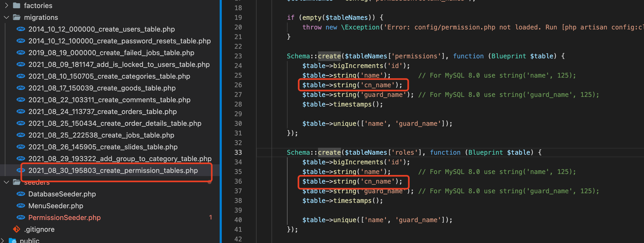The height and width of the screenshot is (243, 644).
Task: Select the factories folder label
Action: (38, 5)
